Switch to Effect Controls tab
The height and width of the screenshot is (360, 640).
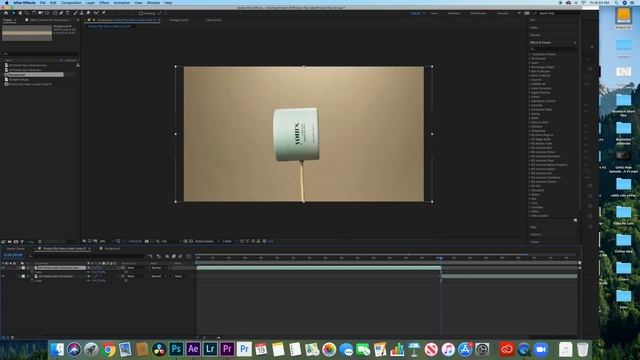(x=49, y=20)
